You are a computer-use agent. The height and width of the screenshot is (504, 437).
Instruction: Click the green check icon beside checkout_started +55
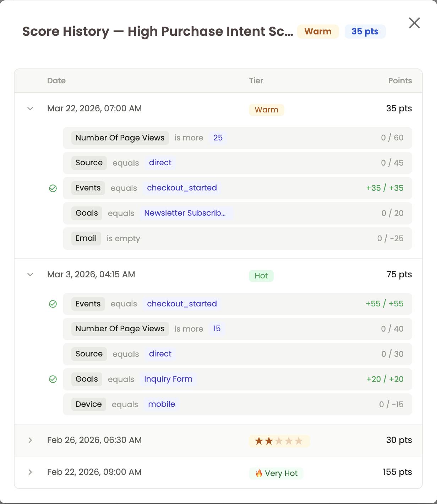[x=53, y=304]
